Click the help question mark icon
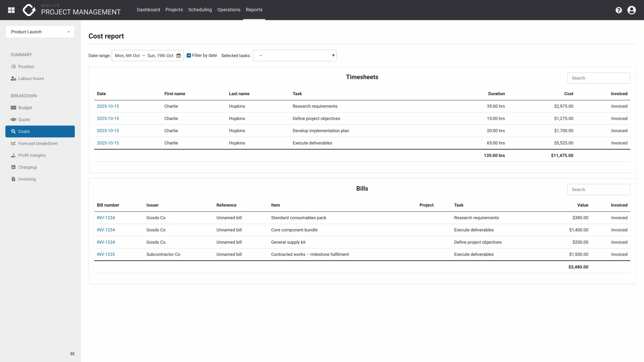The height and width of the screenshot is (362, 644). pyautogui.click(x=619, y=10)
